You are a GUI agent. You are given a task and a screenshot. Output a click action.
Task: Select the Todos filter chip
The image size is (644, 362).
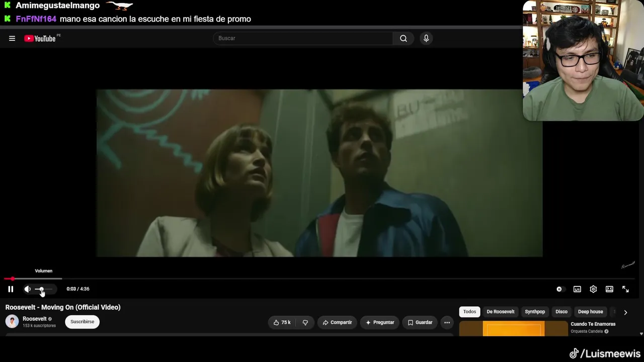pos(469,312)
